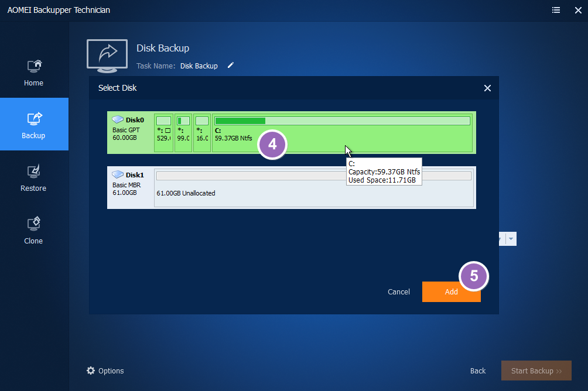This screenshot has height=391, width=588.
Task: Edit the task name with pencil icon
Action: click(231, 66)
